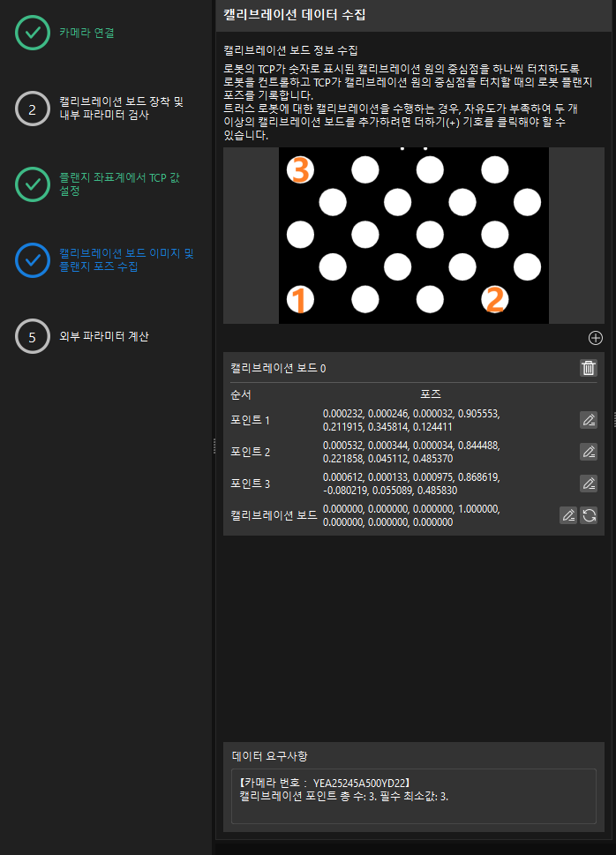Edit the 캘리브레이션 보드 pose row
This screenshot has height=855, width=616.
[x=568, y=515]
